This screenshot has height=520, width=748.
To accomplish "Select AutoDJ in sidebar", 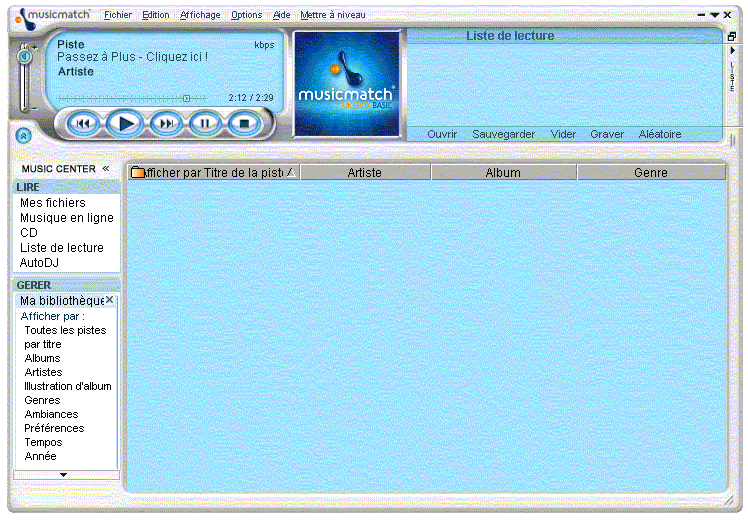I will click(39, 262).
